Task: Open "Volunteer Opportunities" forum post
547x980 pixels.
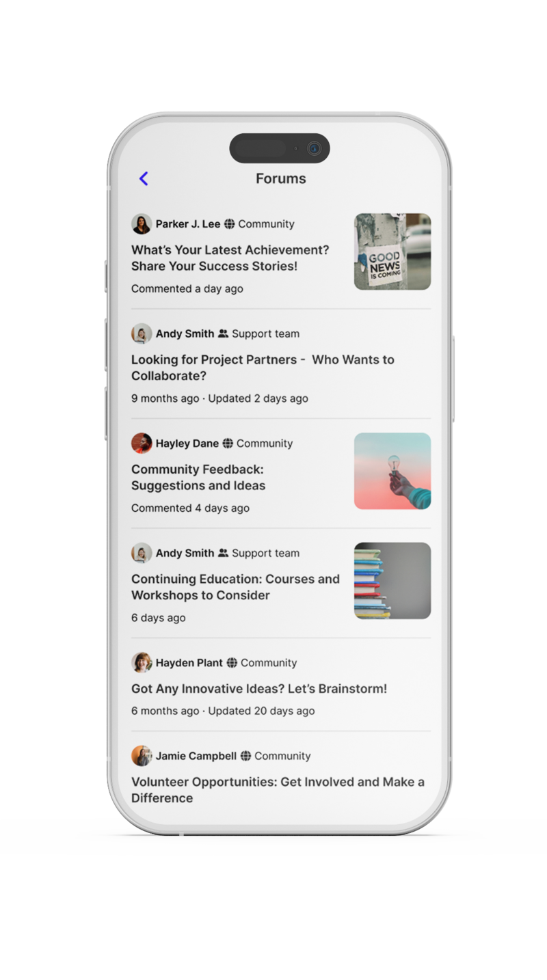Action: (278, 790)
